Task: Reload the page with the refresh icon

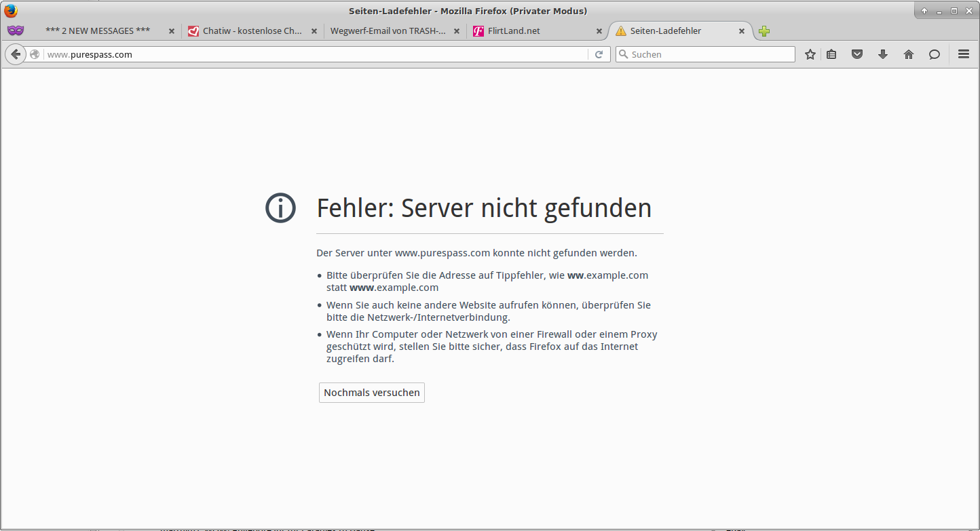Action: pos(599,54)
